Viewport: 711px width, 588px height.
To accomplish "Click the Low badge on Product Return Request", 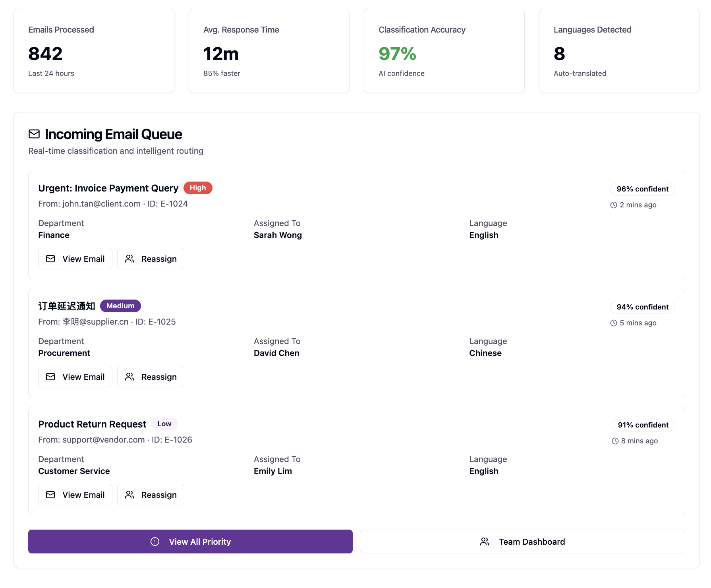I will coord(164,424).
